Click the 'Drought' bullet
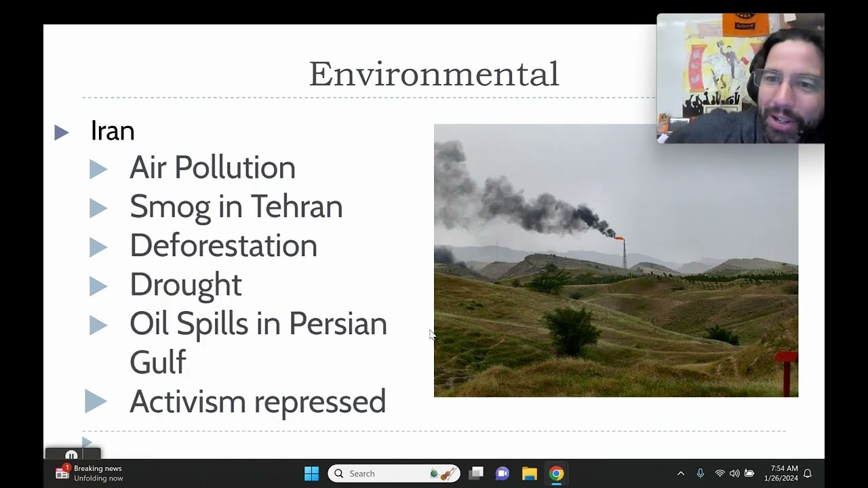Viewport: 868px width, 488px height. [185, 285]
